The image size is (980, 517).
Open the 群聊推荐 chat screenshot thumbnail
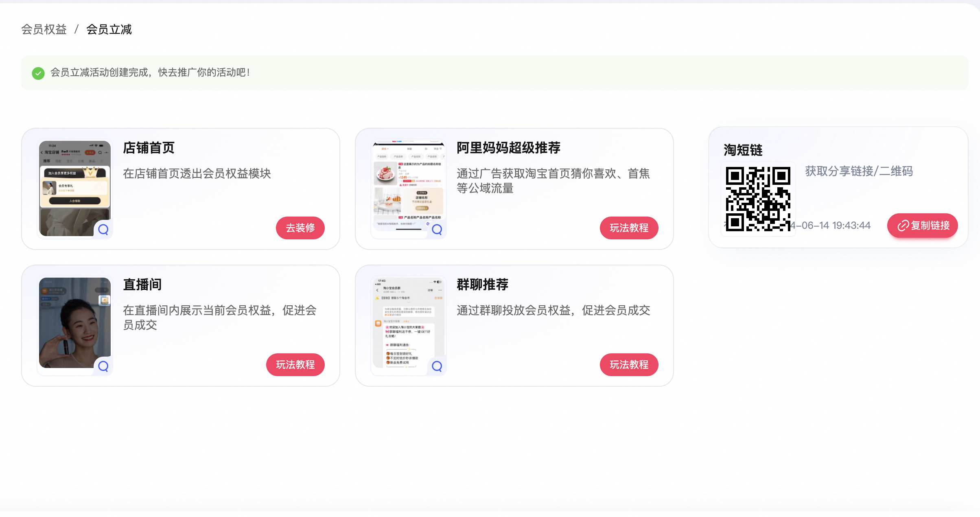coord(409,323)
